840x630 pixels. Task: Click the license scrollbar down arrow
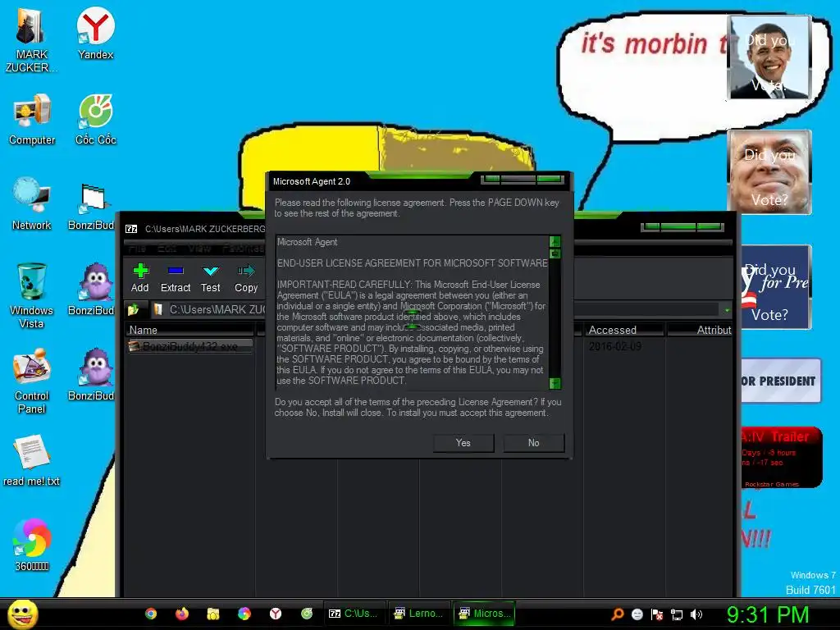555,383
